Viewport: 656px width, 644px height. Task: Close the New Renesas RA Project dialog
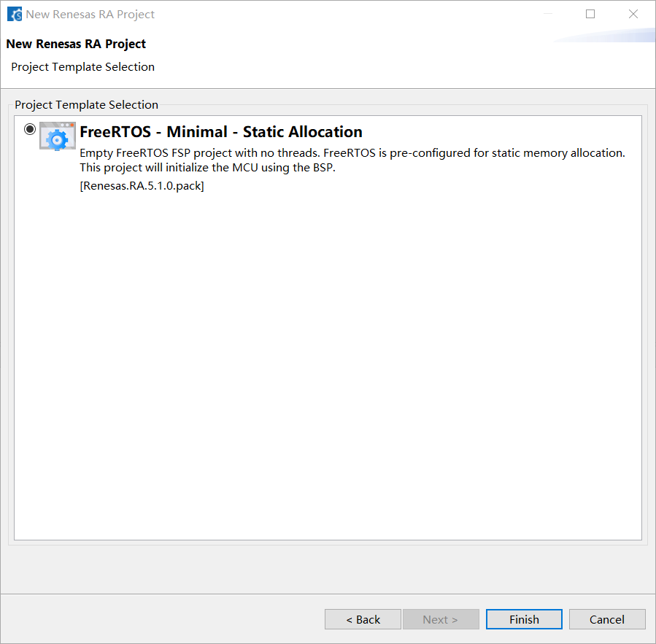tap(633, 14)
